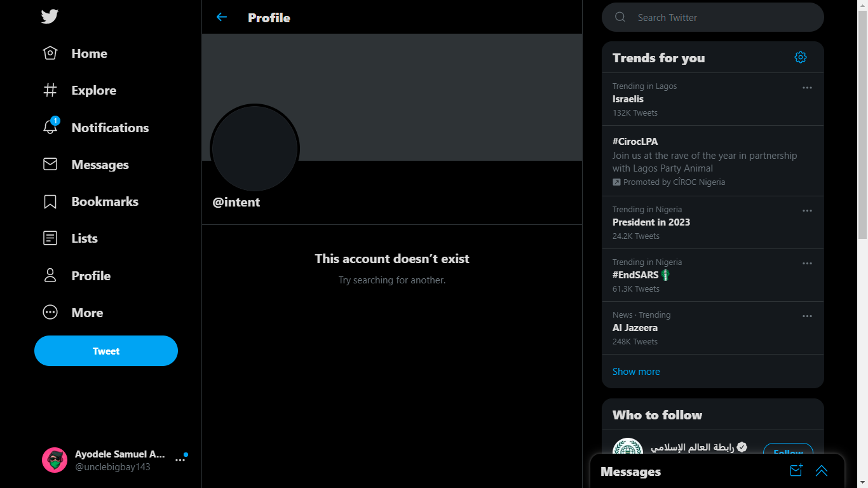Go to Explore in the sidebar
The width and height of the screenshot is (868, 488).
[x=94, y=90]
